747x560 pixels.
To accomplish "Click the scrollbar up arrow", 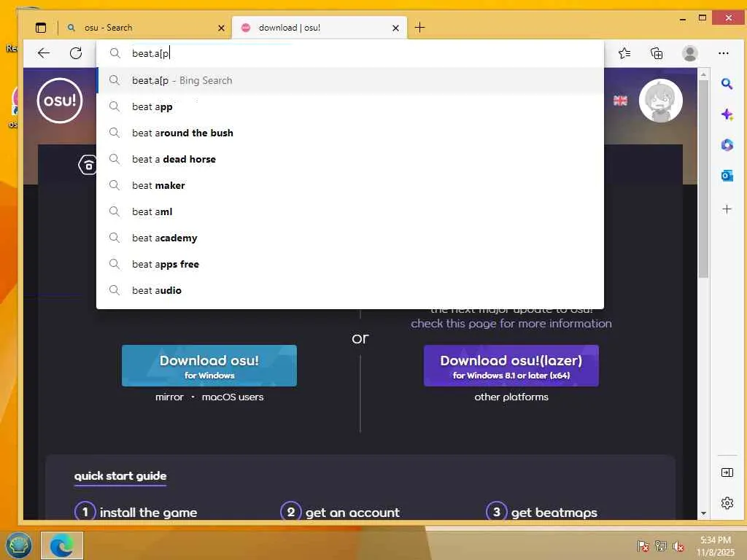I will [x=703, y=74].
